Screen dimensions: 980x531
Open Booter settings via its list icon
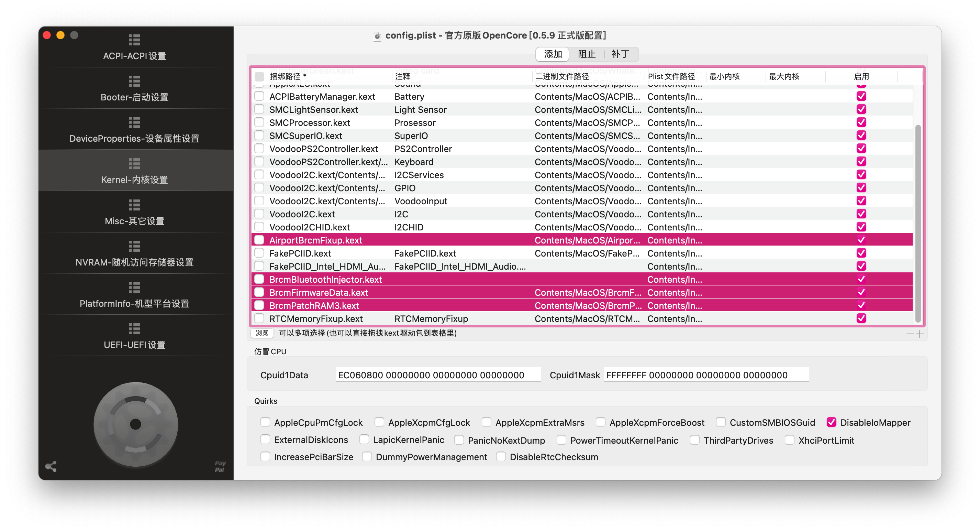point(134,81)
